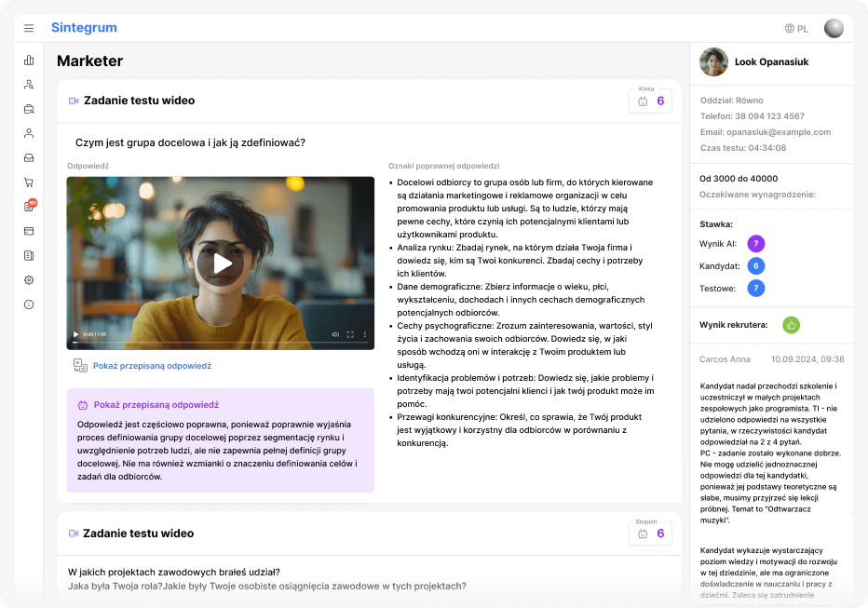Screen dimensions: 868x608
Task: Open the video player three-dots options menu
Action: click(x=365, y=334)
